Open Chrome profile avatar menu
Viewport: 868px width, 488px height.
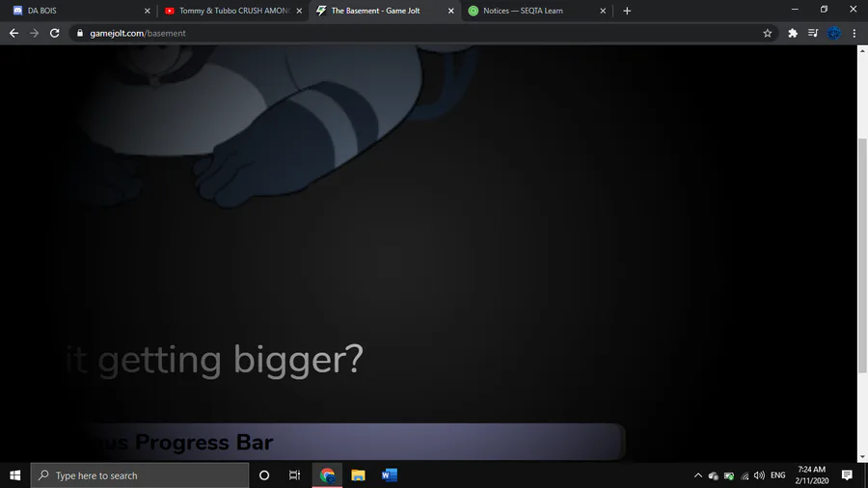point(833,33)
